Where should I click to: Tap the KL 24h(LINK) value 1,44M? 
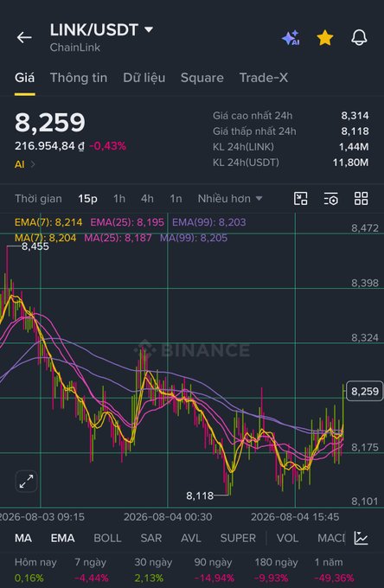tap(354, 147)
